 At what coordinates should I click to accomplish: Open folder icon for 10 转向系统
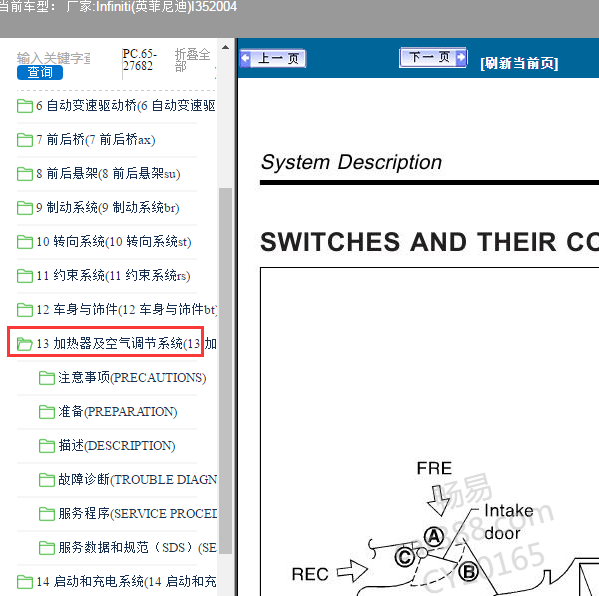tap(25, 242)
